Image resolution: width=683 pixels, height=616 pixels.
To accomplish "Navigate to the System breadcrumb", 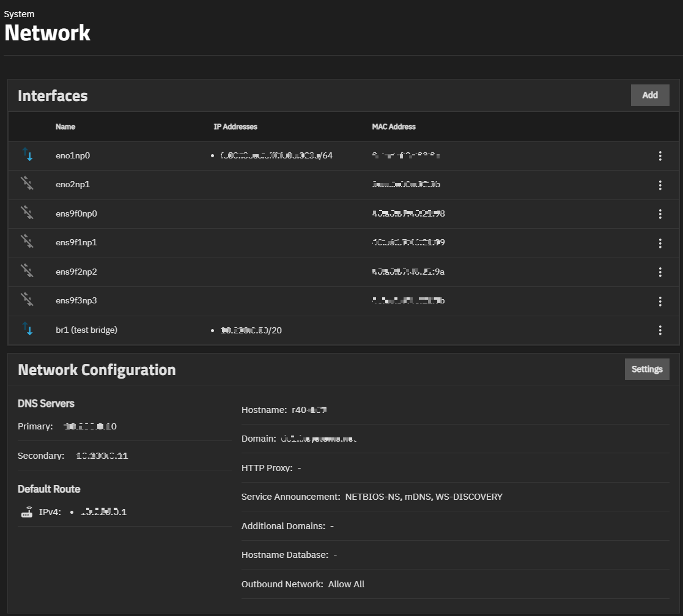I will (x=19, y=13).
